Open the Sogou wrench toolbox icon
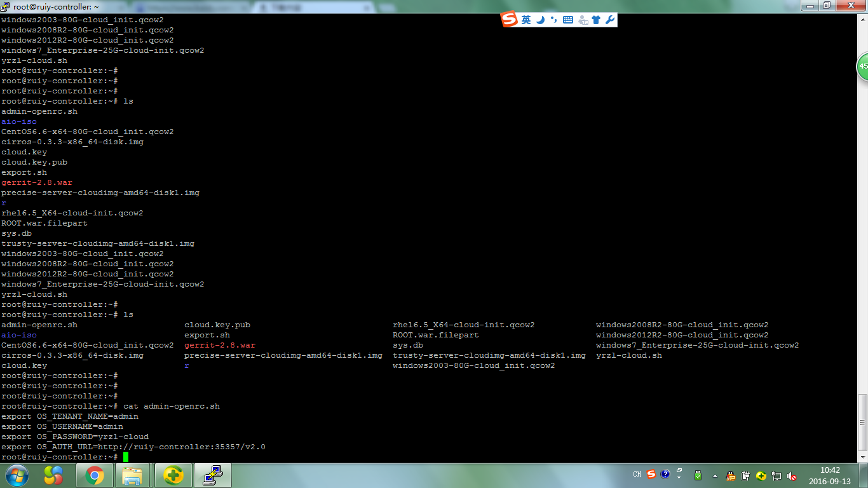Viewport: 868px width, 488px height. pos(609,20)
